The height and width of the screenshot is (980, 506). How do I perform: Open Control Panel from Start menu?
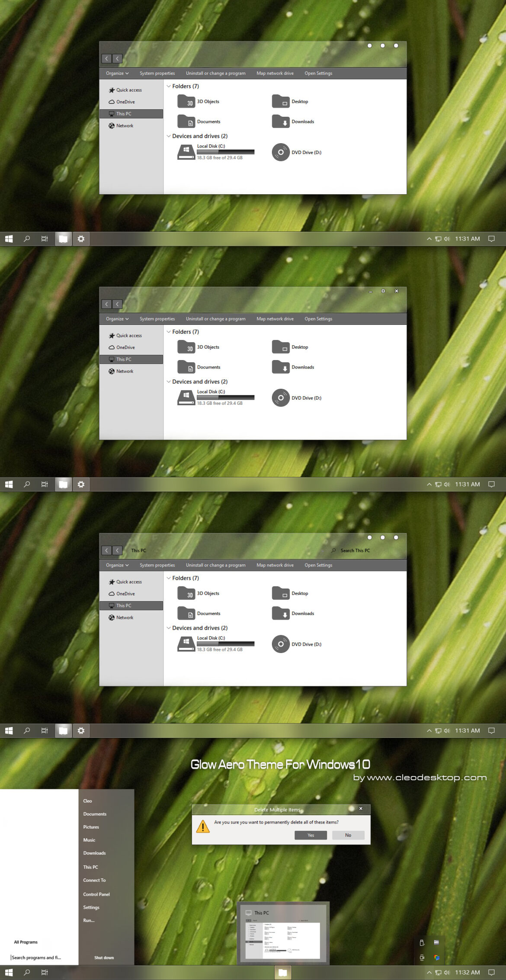click(96, 894)
